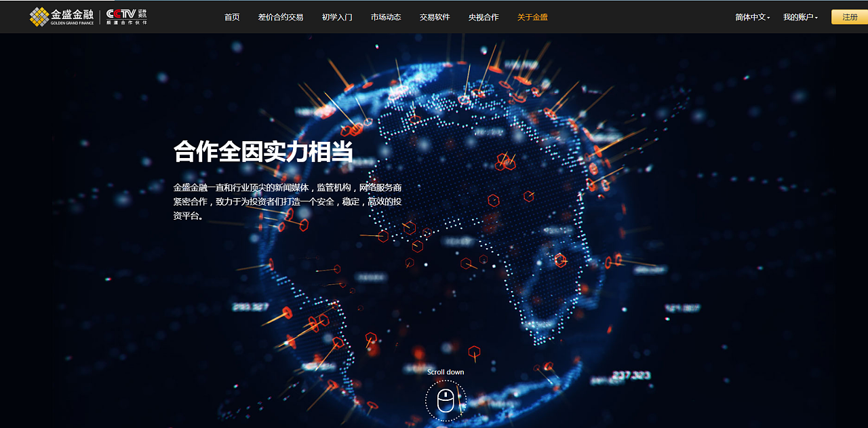Click the 金盛金融 brand name text
This screenshot has height=428, width=868.
pyautogui.click(x=72, y=14)
